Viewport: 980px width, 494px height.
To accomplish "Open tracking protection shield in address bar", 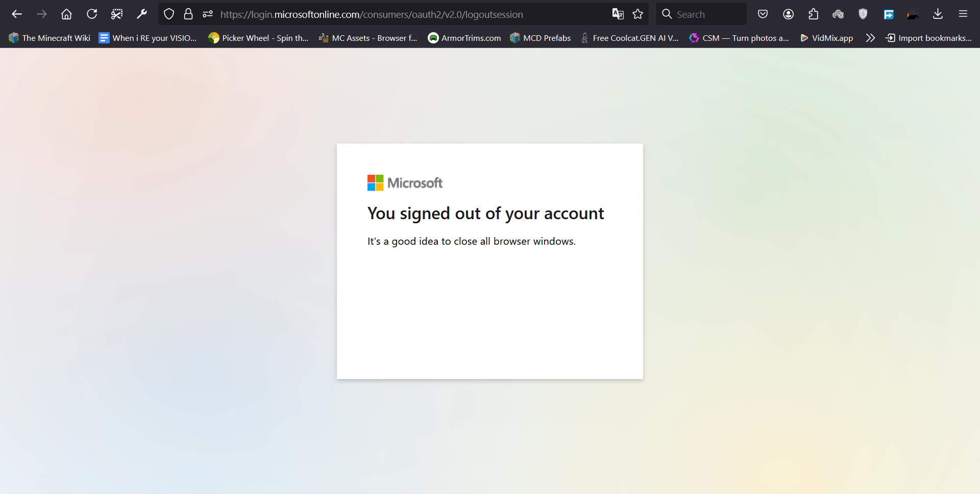I will [x=169, y=14].
